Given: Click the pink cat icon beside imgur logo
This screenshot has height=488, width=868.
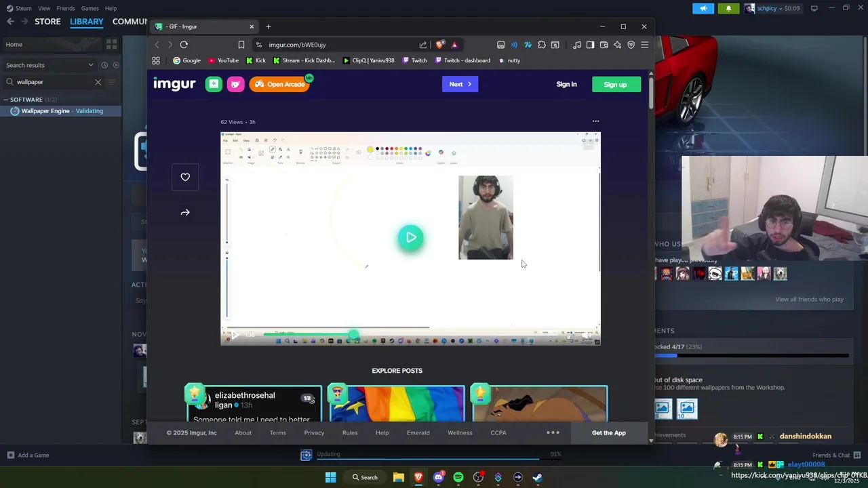Looking at the screenshot, I should (x=235, y=84).
